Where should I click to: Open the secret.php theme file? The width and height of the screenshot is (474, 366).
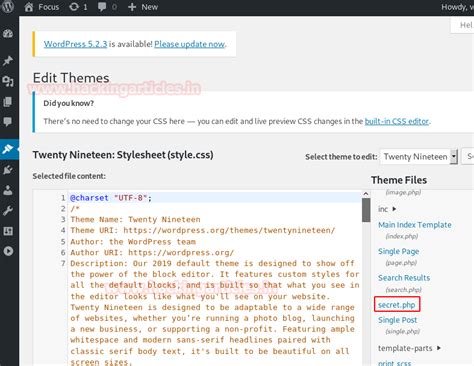click(397, 305)
